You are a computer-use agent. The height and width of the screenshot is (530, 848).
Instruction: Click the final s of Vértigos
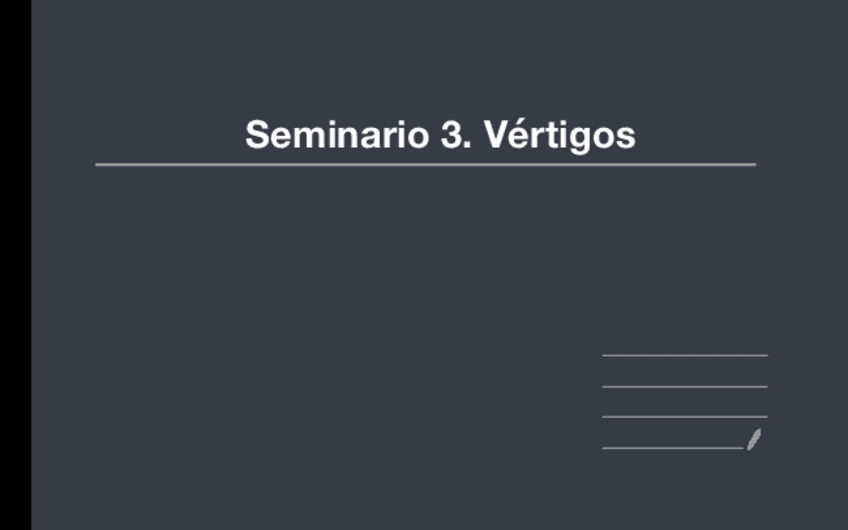[x=627, y=137]
